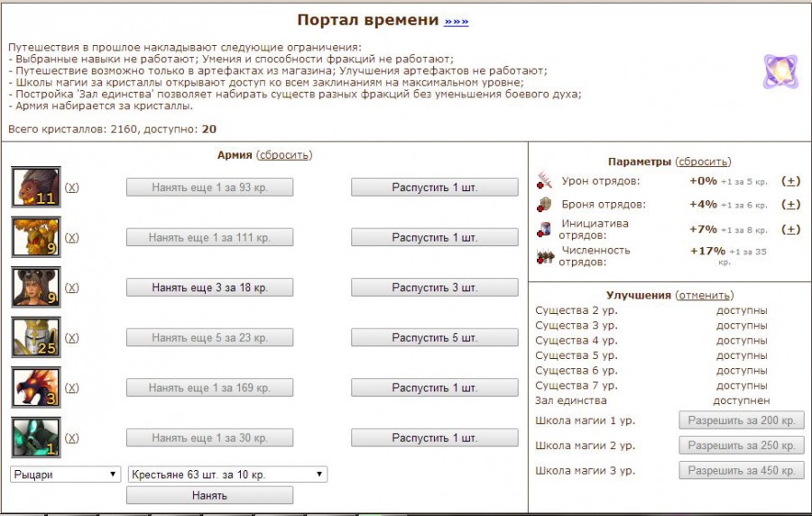This screenshot has width=812, height=516.
Task: Click 'Существа 2 ур.' upgrade row
Action: tap(651, 310)
